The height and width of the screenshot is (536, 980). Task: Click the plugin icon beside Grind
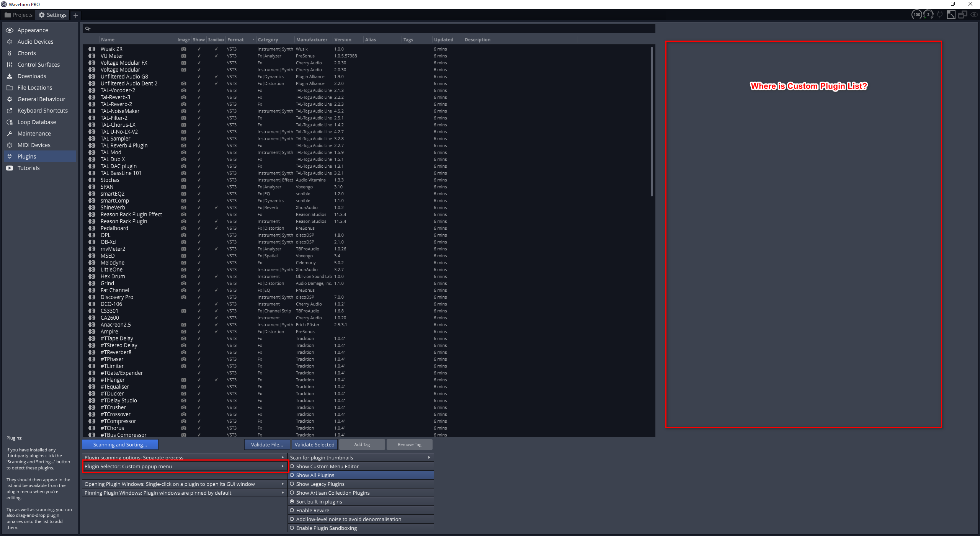92,283
